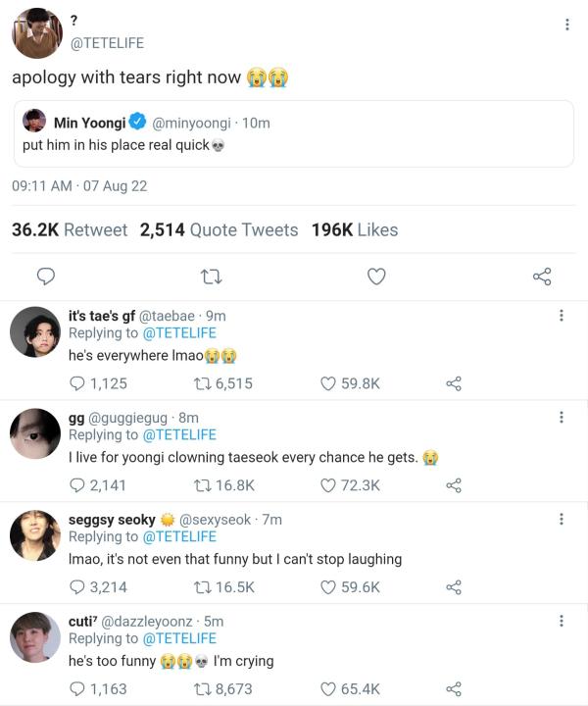588x706 pixels.
Task: Open more options for the main tweet
Action: [x=567, y=25]
